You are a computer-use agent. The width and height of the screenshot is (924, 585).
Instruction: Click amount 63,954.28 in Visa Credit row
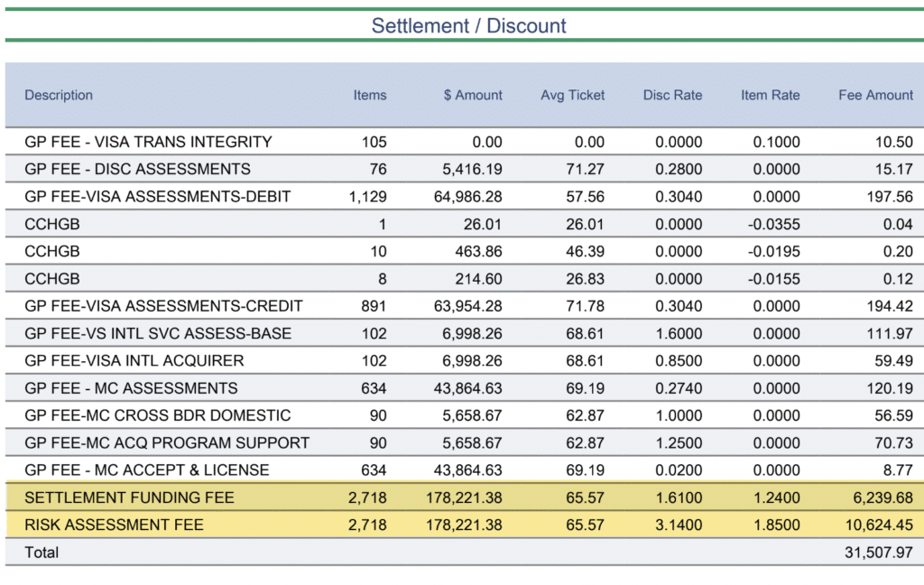tap(468, 306)
